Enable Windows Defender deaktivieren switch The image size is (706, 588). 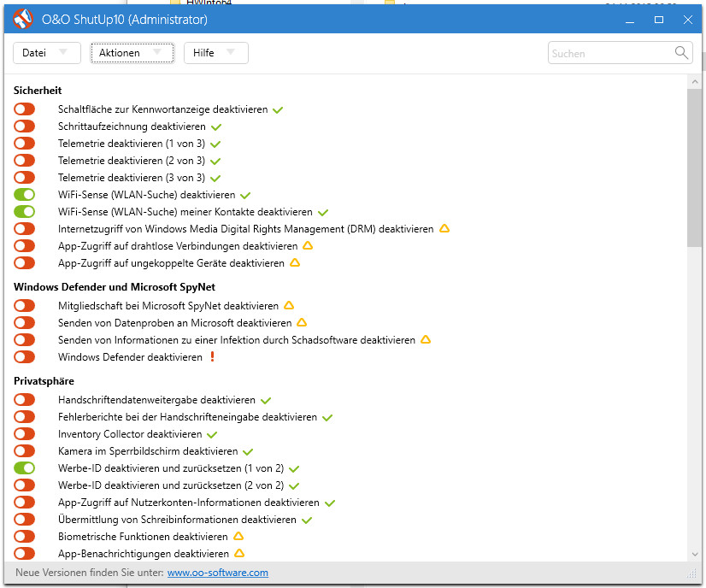tap(24, 357)
